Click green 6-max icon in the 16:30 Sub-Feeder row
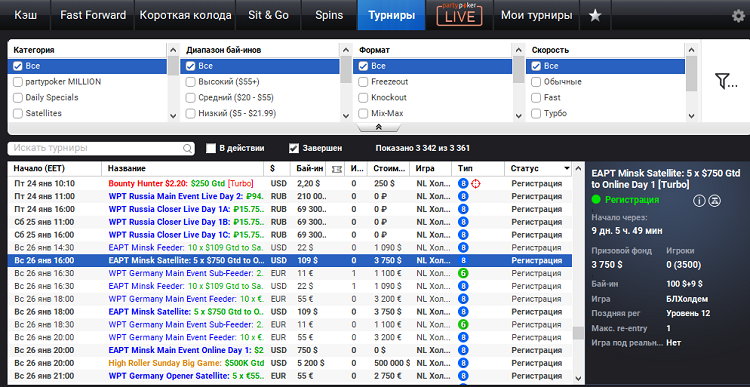Viewport: 750px width, 387px height. click(463, 273)
